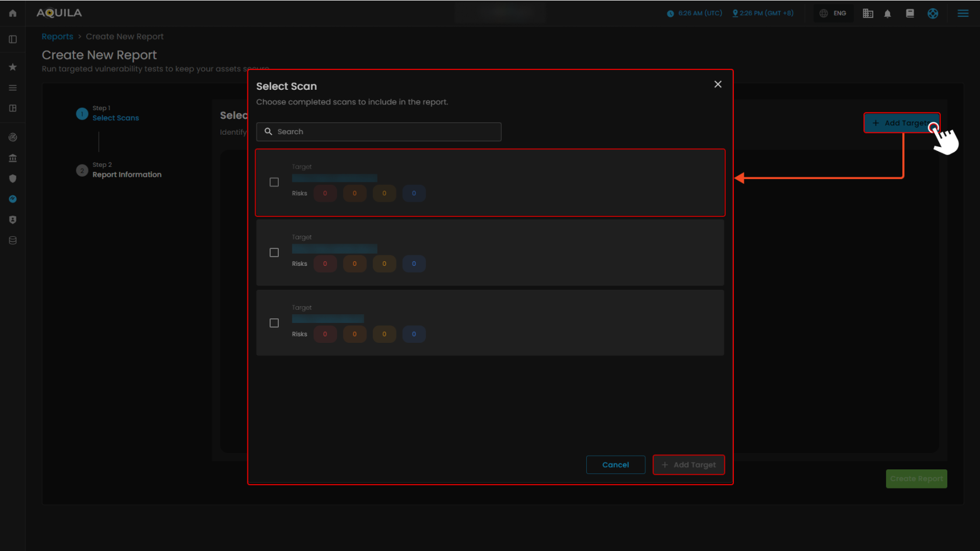980x551 pixels.
Task: Open the help lifebuoy icon in header
Action: click(932, 13)
